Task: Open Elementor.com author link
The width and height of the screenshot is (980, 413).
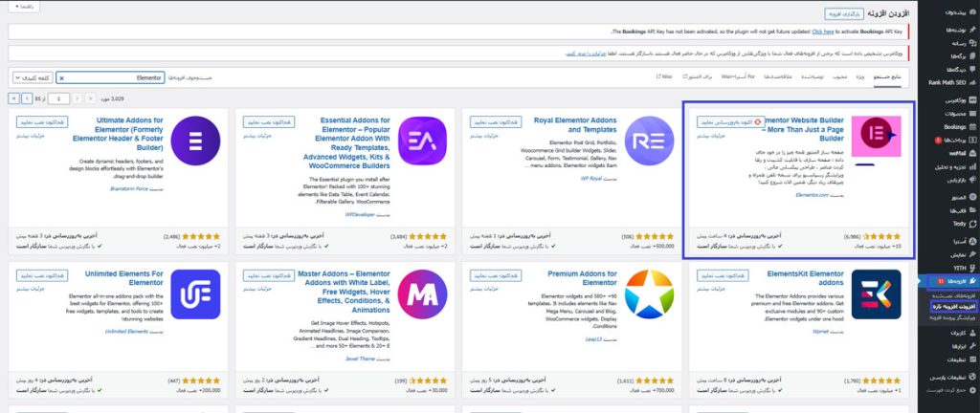Action: point(812,195)
